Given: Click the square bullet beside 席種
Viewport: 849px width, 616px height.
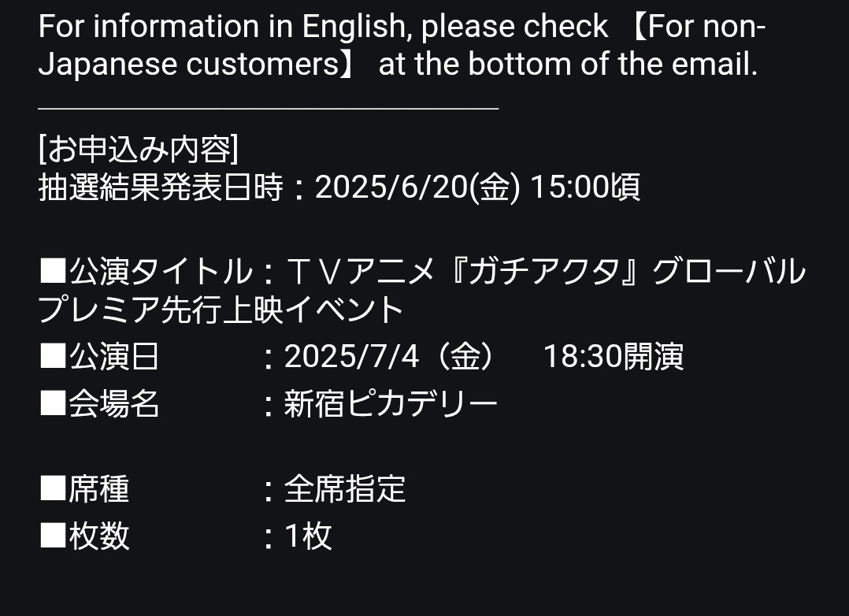Looking at the screenshot, I should tap(53, 488).
